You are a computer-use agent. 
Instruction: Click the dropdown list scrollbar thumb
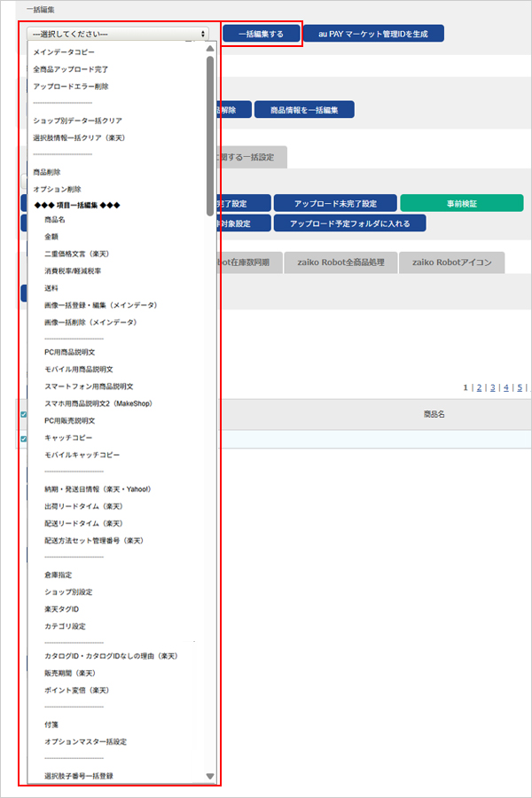click(210, 136)
